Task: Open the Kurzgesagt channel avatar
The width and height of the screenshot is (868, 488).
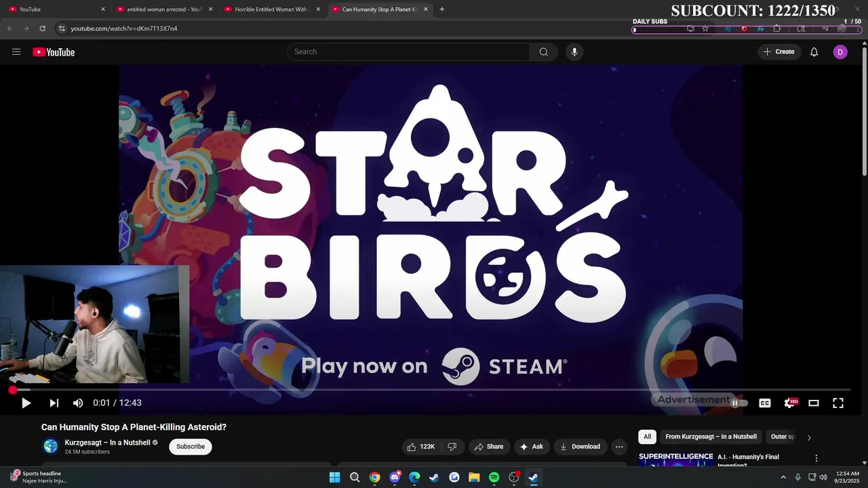Action: pos(51,446)
